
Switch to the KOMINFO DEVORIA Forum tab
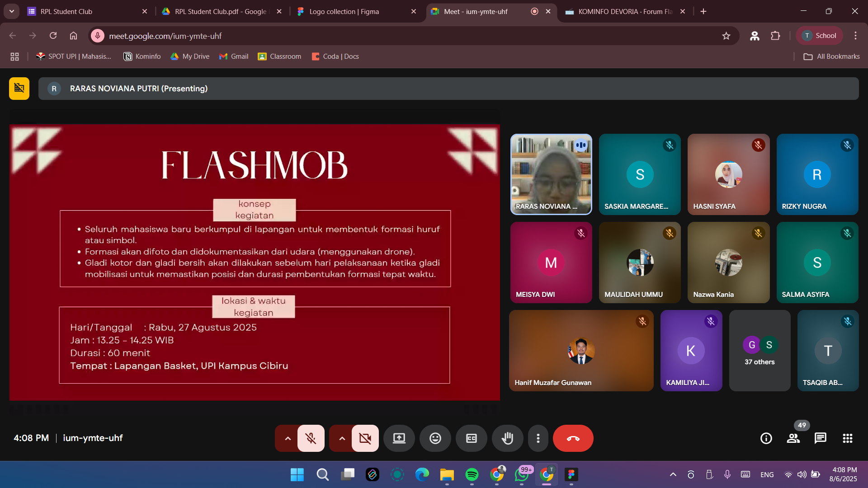pos(623,11)
